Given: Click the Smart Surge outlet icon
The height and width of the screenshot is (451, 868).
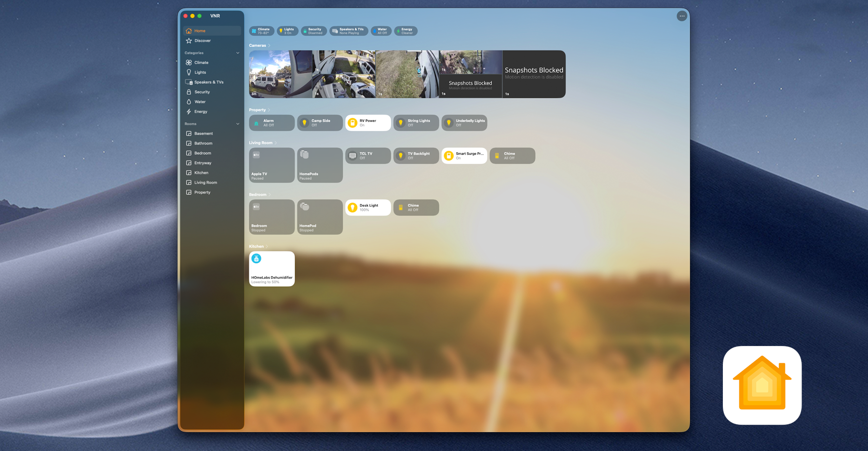Looking at the screenshot, I should (448, 156).
